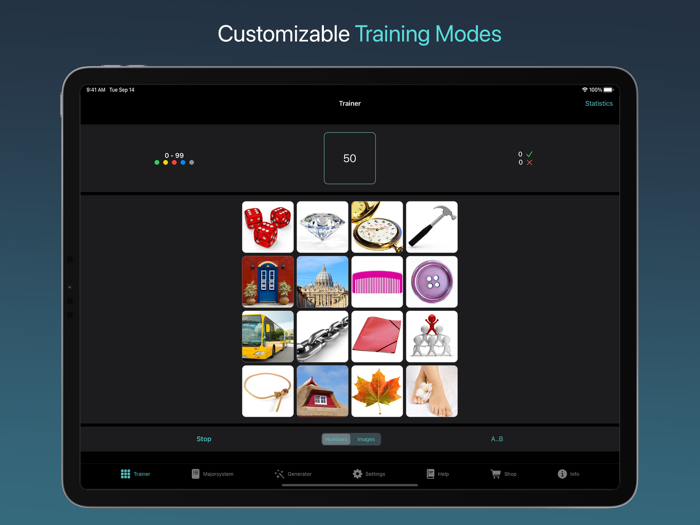The height and width of the screenshot is (525, 700).
Task: Select the metal chain image
Action: (x=322, y=336)
